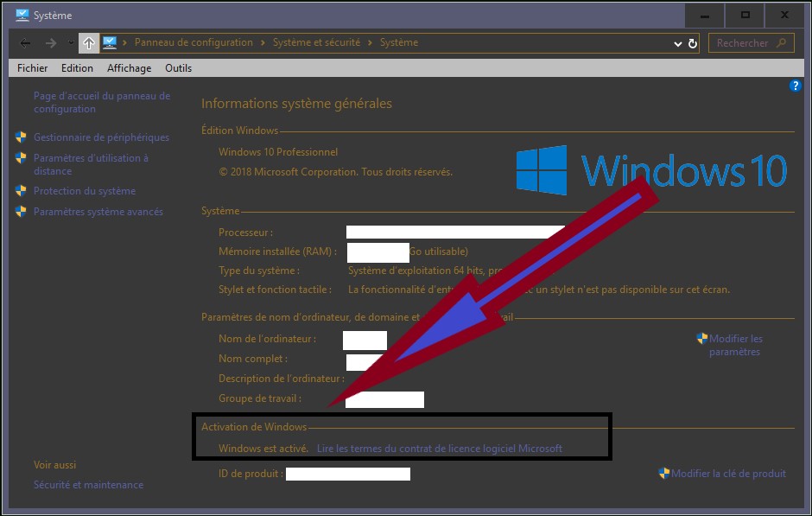Open the Outils menu
Screen dimensions: 812x516
pyautogui.click(x=178, y=68)
